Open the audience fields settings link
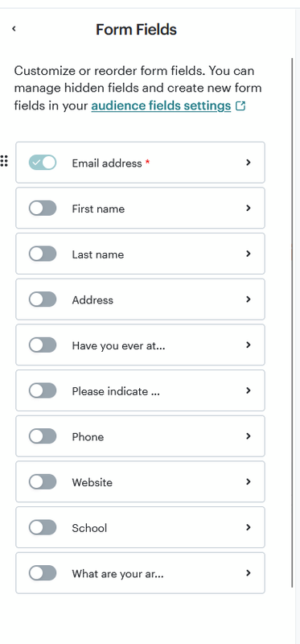The height and width of the screenshot is (644, 300). click(x=161, y=106)
